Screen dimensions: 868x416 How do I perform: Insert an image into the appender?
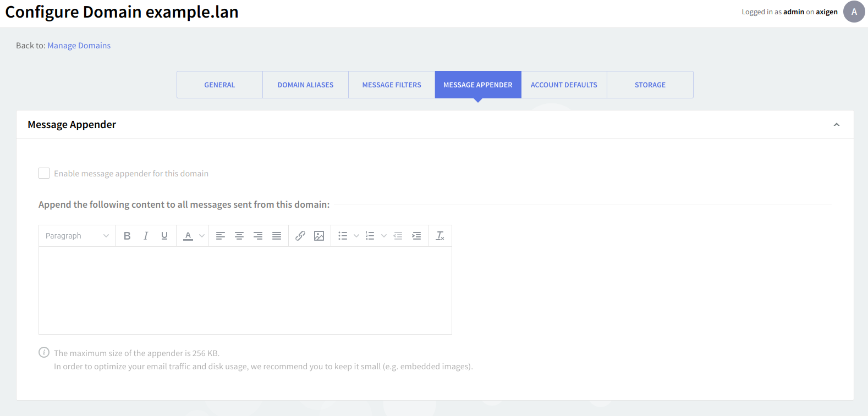(319, 236)
